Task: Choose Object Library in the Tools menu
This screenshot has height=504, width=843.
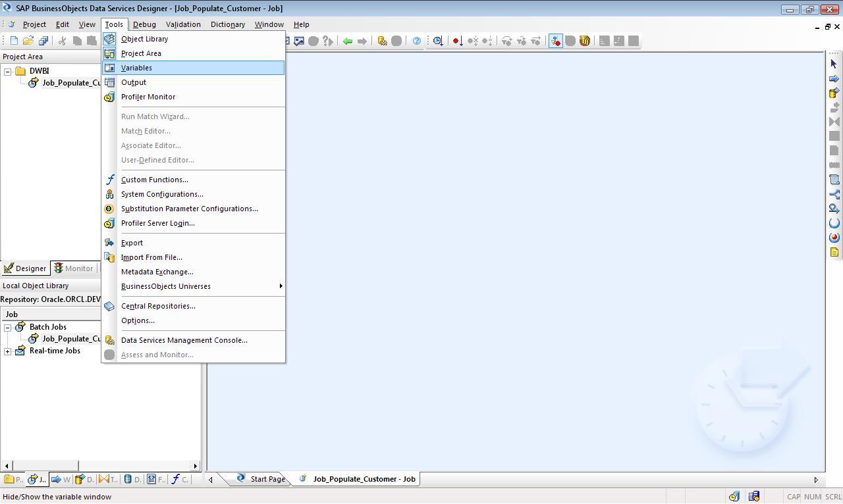Action: coord(193,39)
